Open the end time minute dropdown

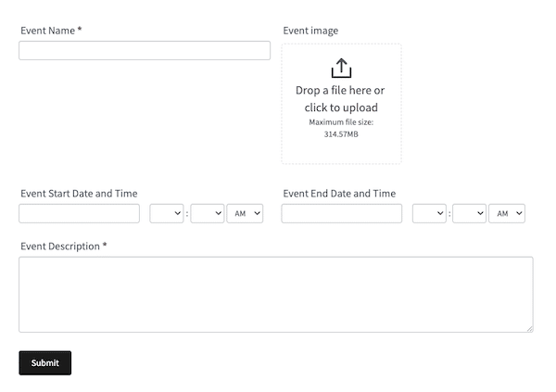point(469,213)
